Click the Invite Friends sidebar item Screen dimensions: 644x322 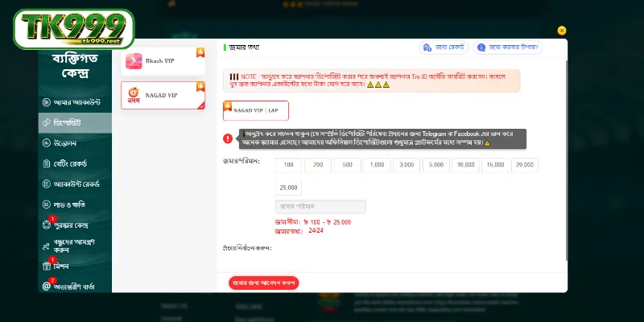(x=75, y=246)
